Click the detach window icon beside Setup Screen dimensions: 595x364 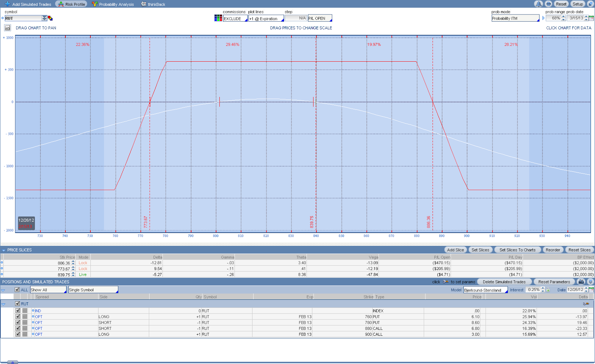[x=590, y=4]
